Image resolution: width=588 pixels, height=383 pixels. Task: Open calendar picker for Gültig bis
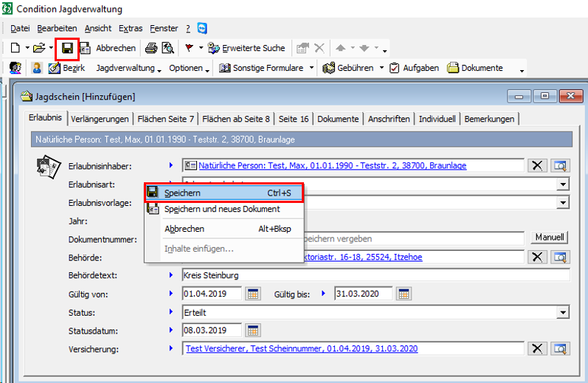tap(404, 294)
